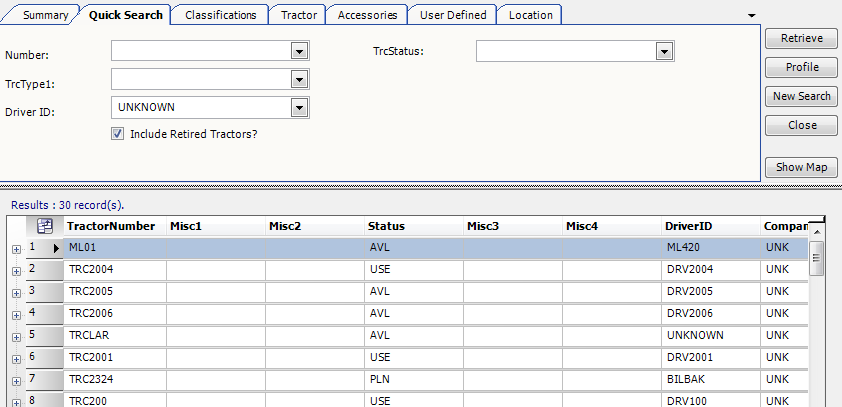
Task: Sort by the Status column header
Action: [413, 226]
